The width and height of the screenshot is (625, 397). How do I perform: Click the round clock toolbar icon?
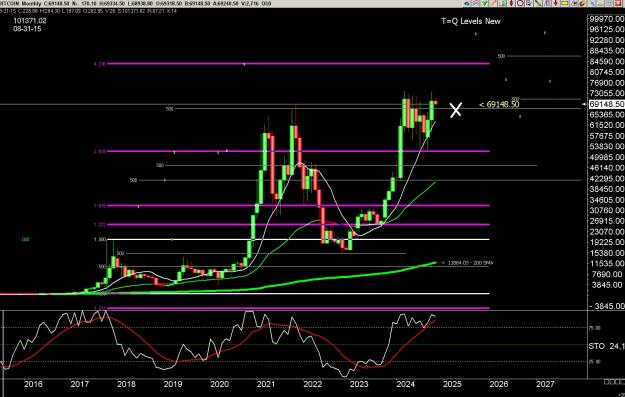[x=520, y=3]
